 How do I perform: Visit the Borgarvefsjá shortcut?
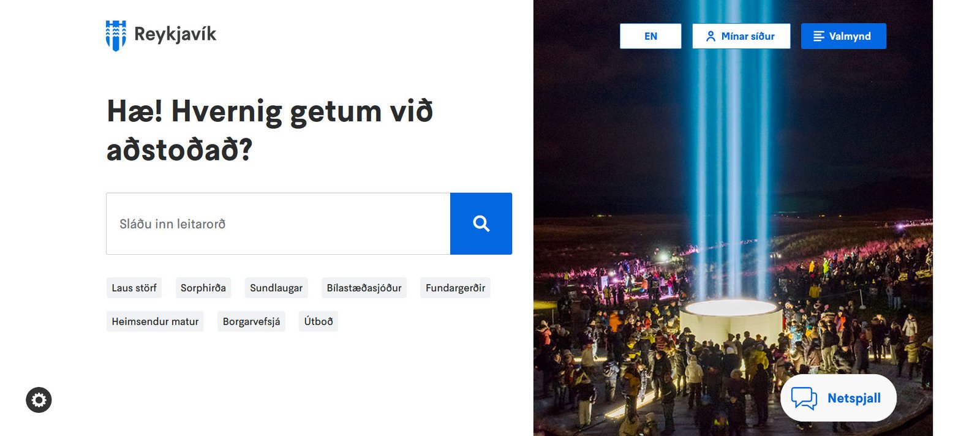[x=251, y=321]
